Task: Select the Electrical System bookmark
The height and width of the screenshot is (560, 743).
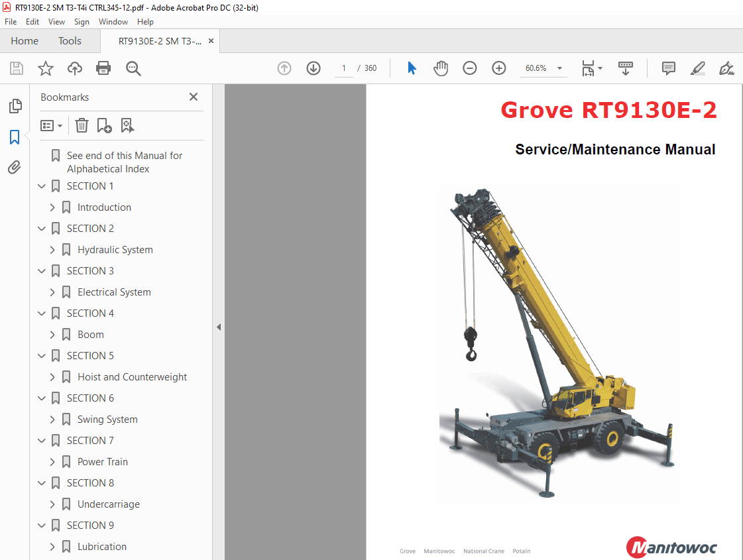Action: (x=116, y=292)
